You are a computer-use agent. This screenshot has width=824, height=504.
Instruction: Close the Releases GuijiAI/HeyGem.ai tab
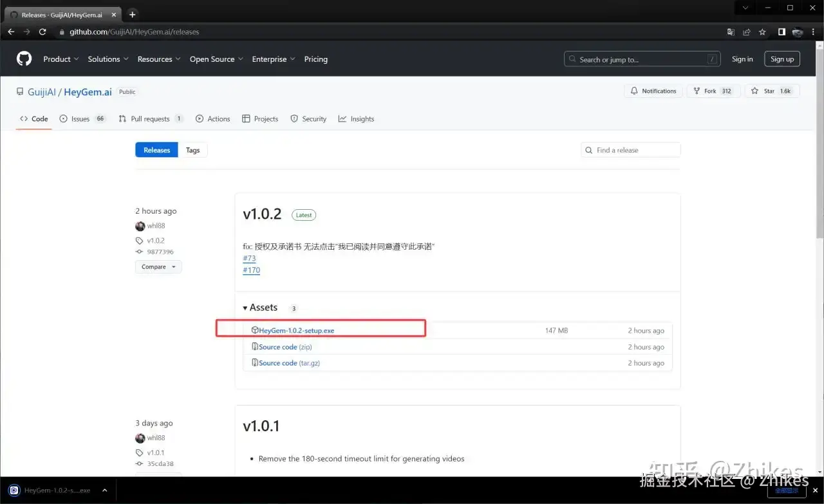pos(113,15)
